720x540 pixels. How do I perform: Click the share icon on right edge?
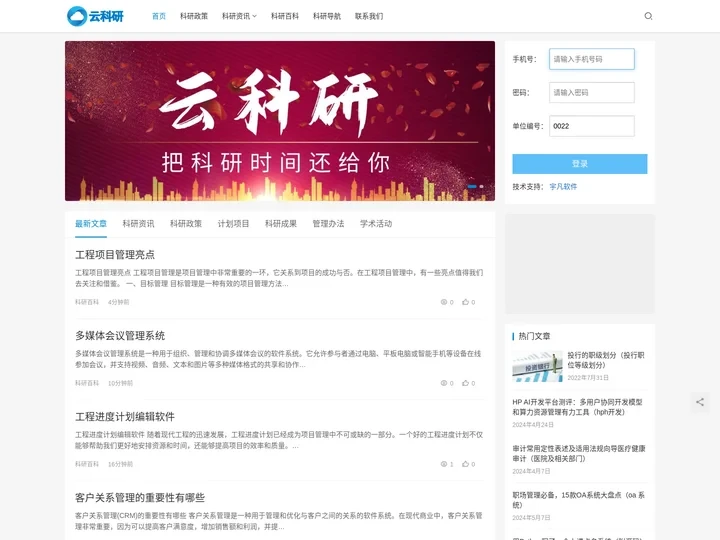click(700, 402)
